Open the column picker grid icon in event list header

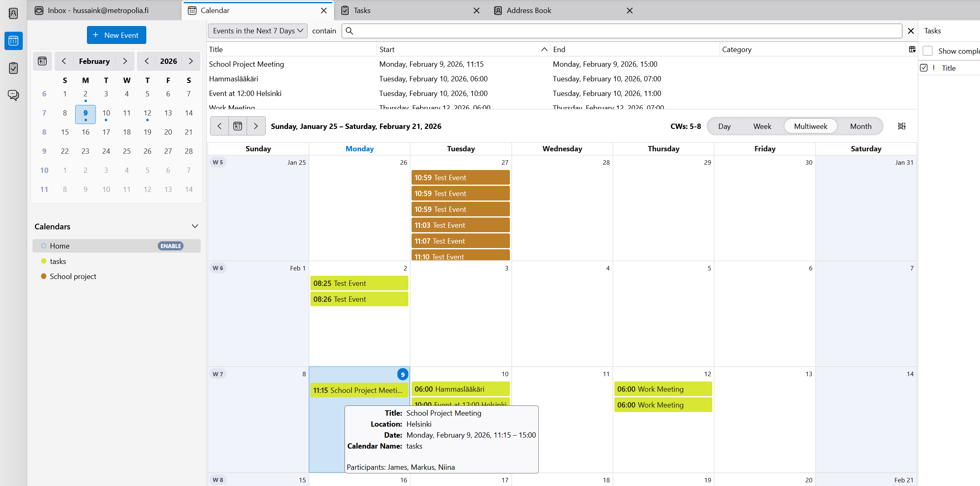point(912,49)
